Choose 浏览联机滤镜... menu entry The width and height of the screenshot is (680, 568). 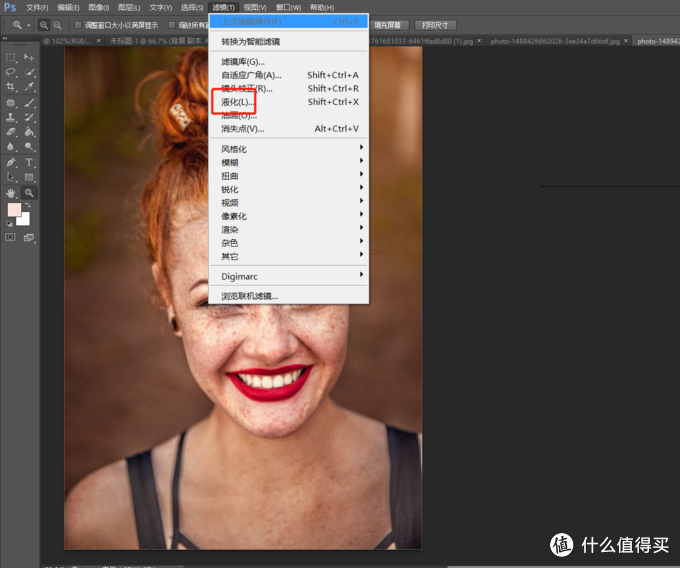coord(289,296)
